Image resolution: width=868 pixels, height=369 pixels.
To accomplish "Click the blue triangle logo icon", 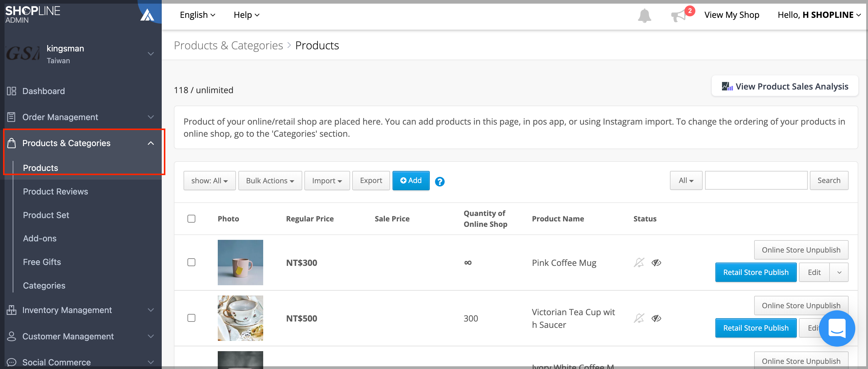I will click(147, 15).
